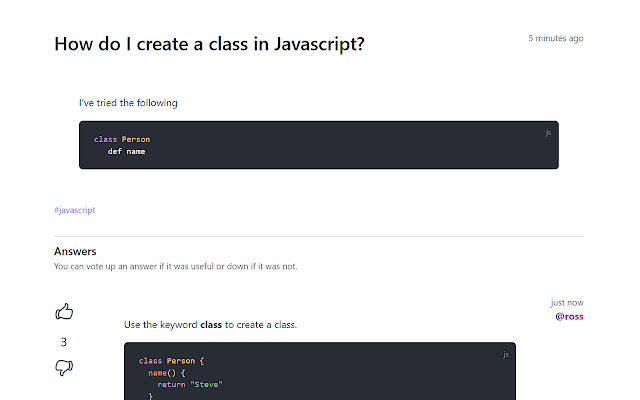640x400 pixels.
Task: Open the #javascript tag
Action: pyautogui.click(x=74, y=211)
